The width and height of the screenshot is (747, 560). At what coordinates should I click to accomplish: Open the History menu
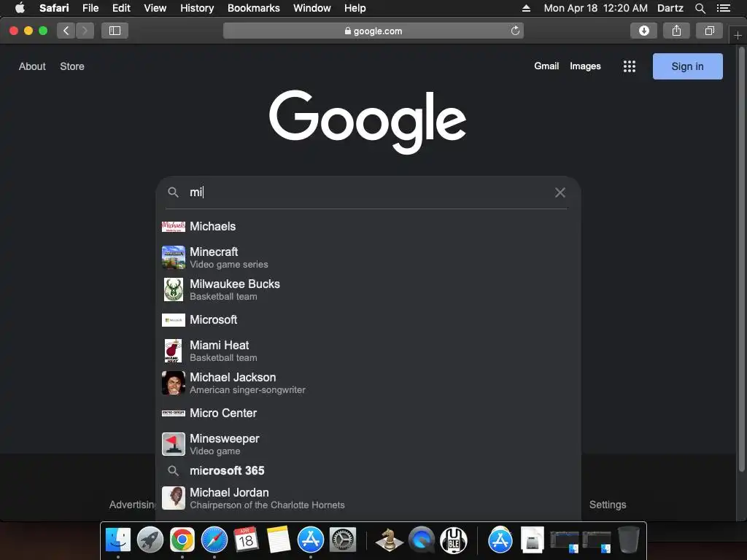tap(197, 8)
